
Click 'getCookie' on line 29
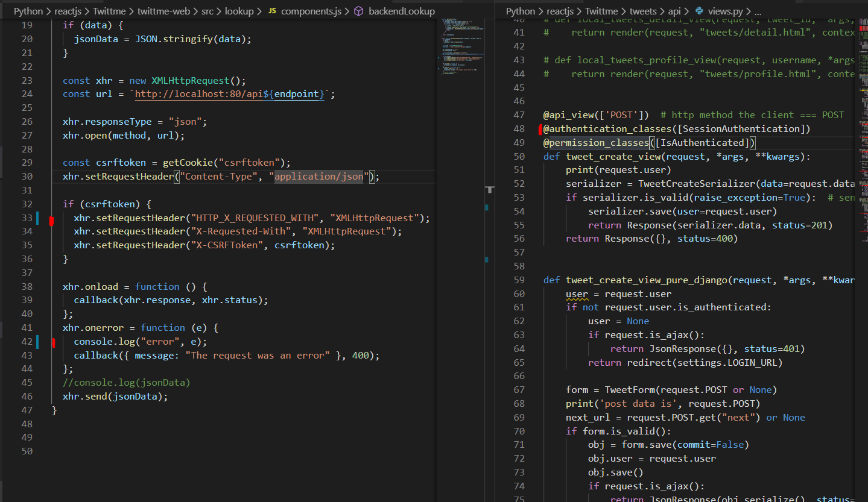tap(188, 163)
